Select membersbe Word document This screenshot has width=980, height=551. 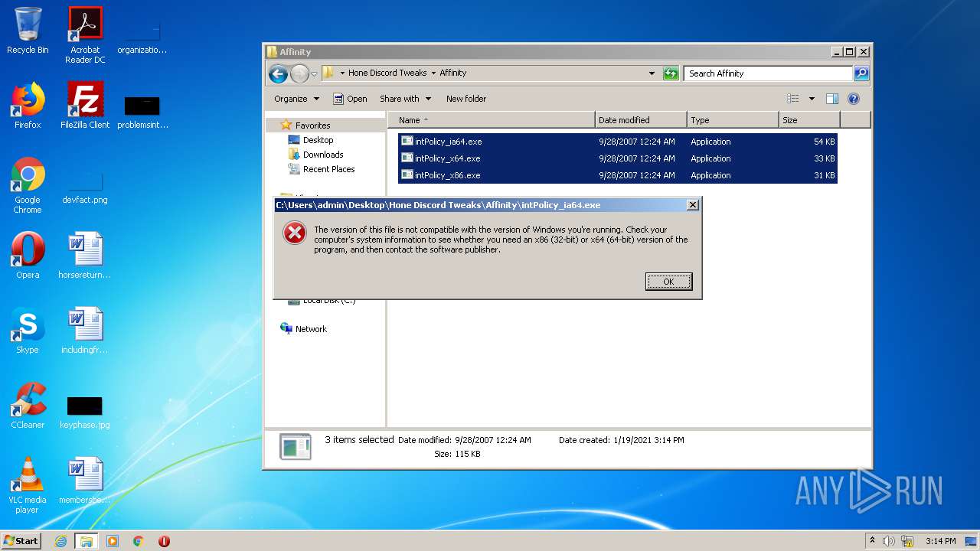[85, 481]
